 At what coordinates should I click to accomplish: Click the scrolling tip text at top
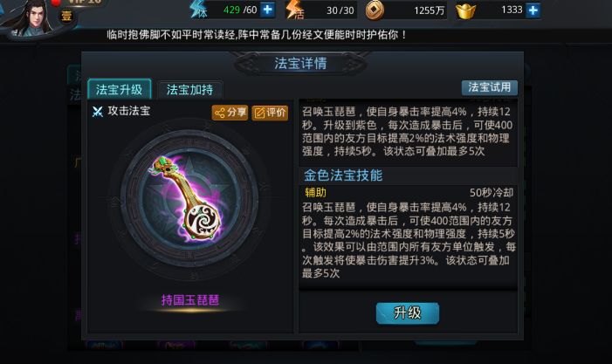coord(257,35)
